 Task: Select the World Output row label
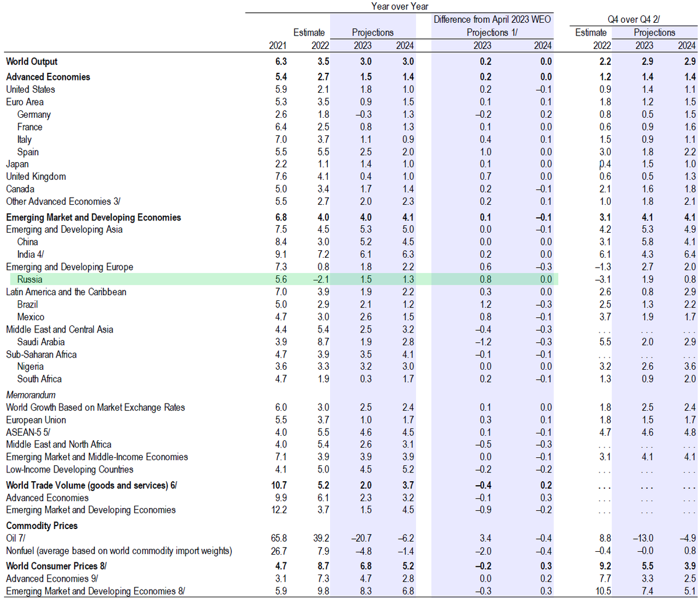[x=32, y=62]
